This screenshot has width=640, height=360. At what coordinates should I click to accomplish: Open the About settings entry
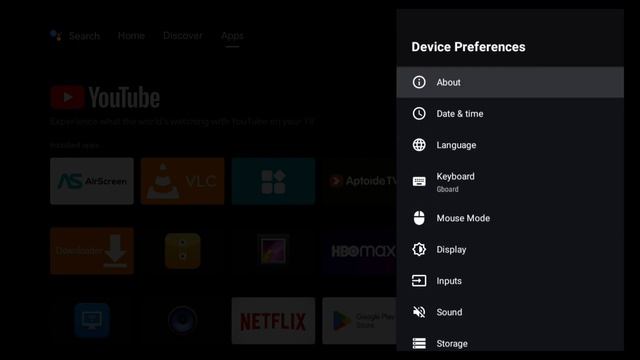click(510, 82)
